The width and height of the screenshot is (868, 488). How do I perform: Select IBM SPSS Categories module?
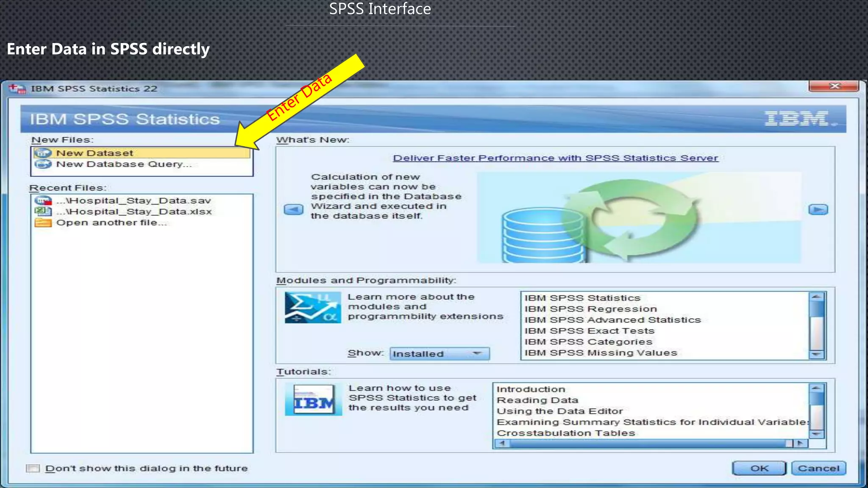[x=588, y=342]
